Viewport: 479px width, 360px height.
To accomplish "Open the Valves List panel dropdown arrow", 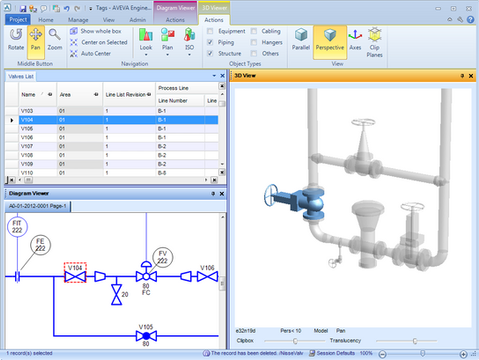I will pyautogui.click(x=214, y=76).
